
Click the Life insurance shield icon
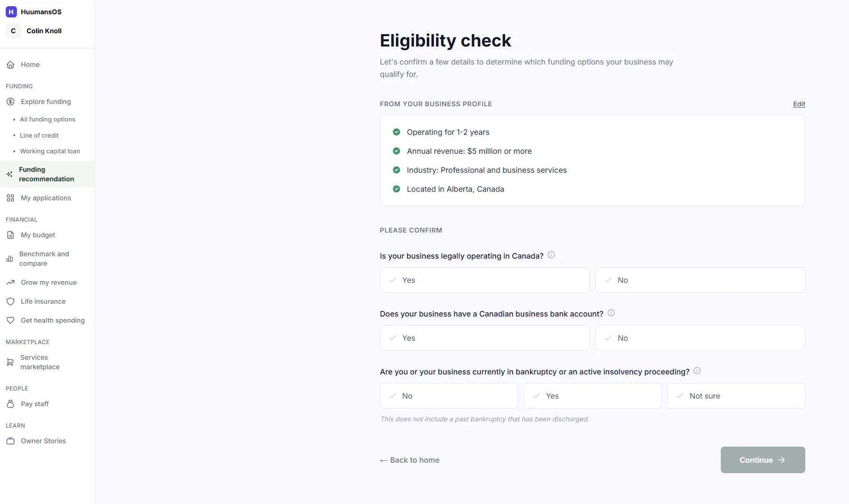10,301
